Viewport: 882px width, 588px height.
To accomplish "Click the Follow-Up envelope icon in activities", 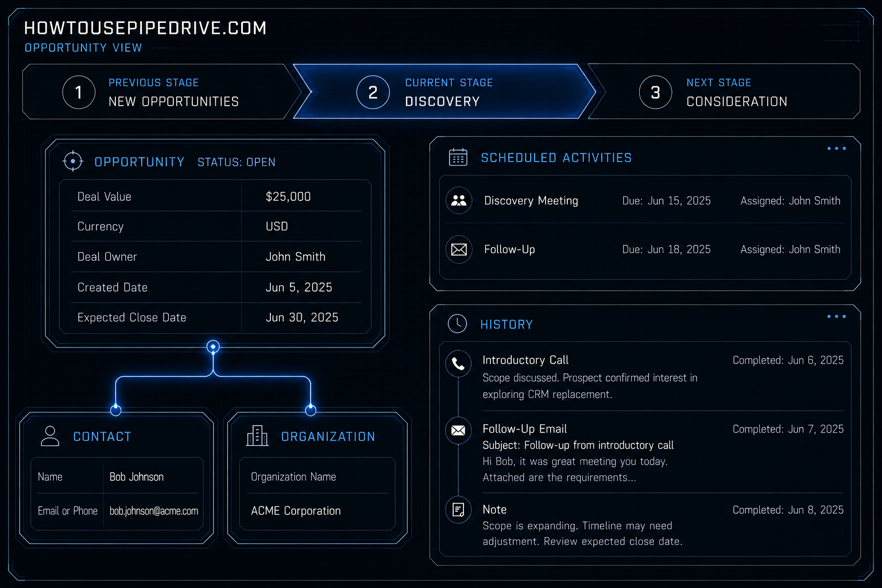I will pyautogui.click(x=459, y=249).
